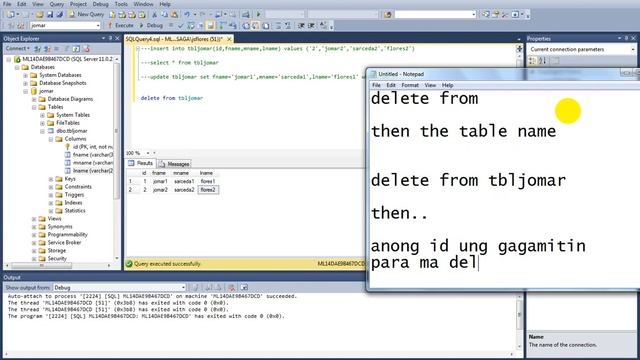Click the Categorized icon in Properties panel
640x360 pixels.
(x=533, y=61)
